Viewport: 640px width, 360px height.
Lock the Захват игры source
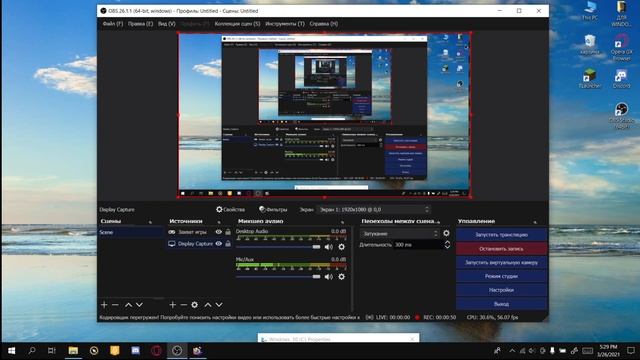pyautogui.click(x=228, y=232)
